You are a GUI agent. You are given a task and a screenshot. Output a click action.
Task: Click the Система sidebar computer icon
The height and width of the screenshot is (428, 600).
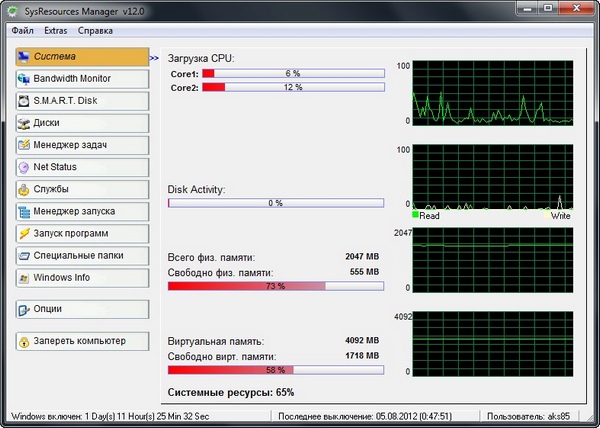[24, 57]
